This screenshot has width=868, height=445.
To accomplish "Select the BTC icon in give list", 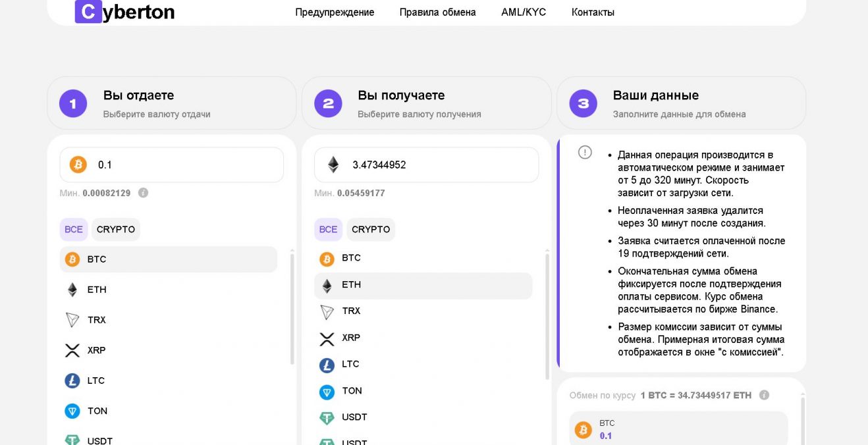I will (x=72, y=259).
